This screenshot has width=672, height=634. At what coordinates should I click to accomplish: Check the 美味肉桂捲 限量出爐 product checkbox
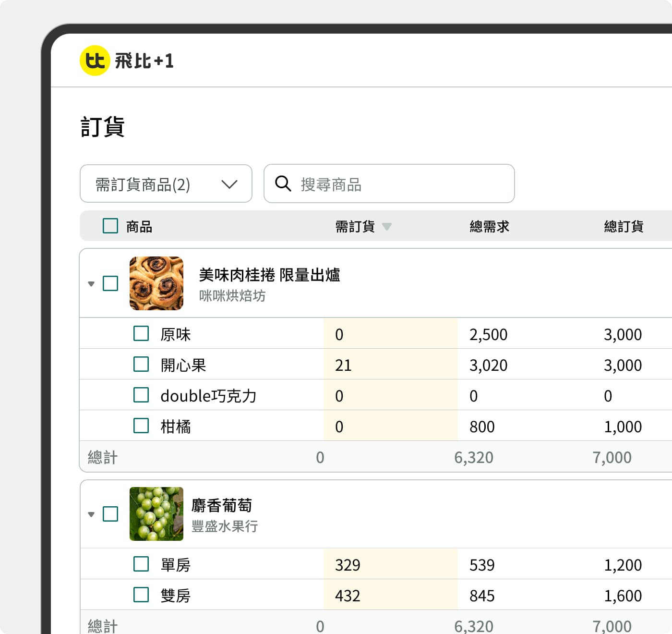[110, 283]
